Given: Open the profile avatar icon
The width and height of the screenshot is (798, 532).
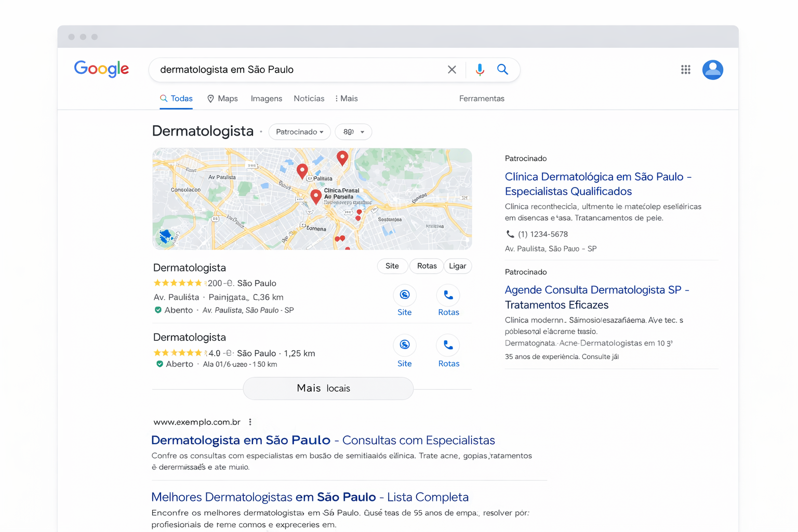Looking at the screenshot, I should coord(712,69).
